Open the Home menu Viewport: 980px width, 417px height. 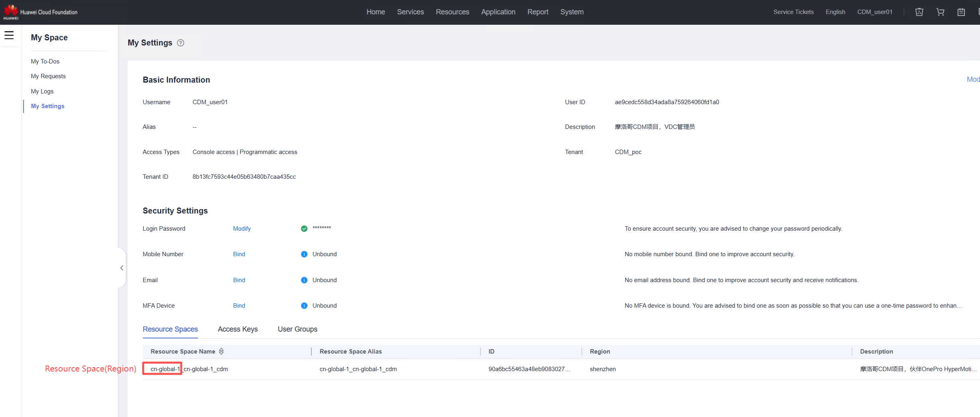coord(376,12)
